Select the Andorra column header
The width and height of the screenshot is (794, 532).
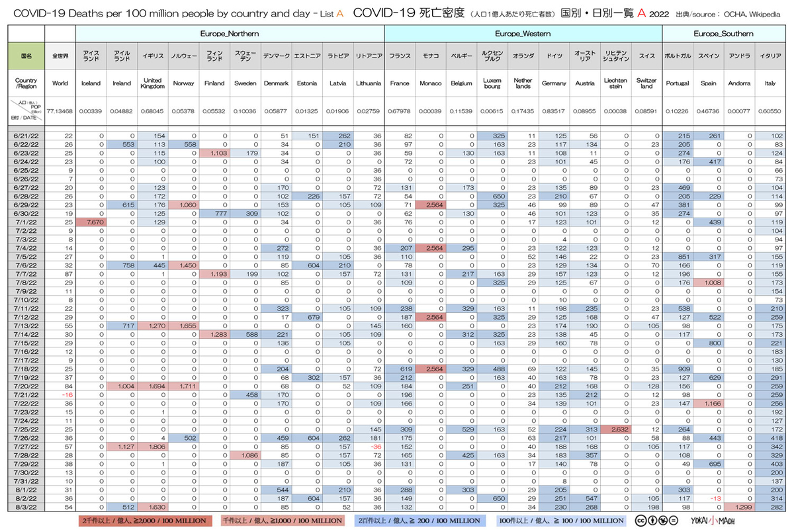pyautogui.click(x=739, y=84)
